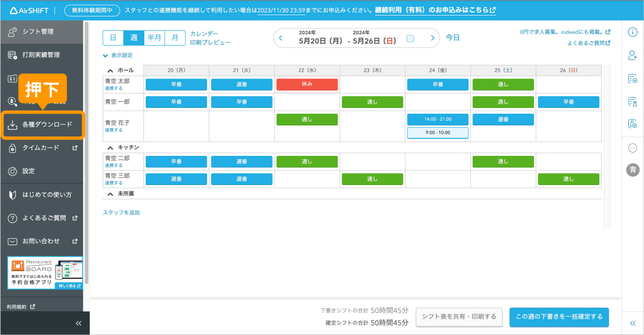The width and height of the screenshot is (644, 335).
Task: Click 連携する under 青空 花子
Action: [114, 130]
